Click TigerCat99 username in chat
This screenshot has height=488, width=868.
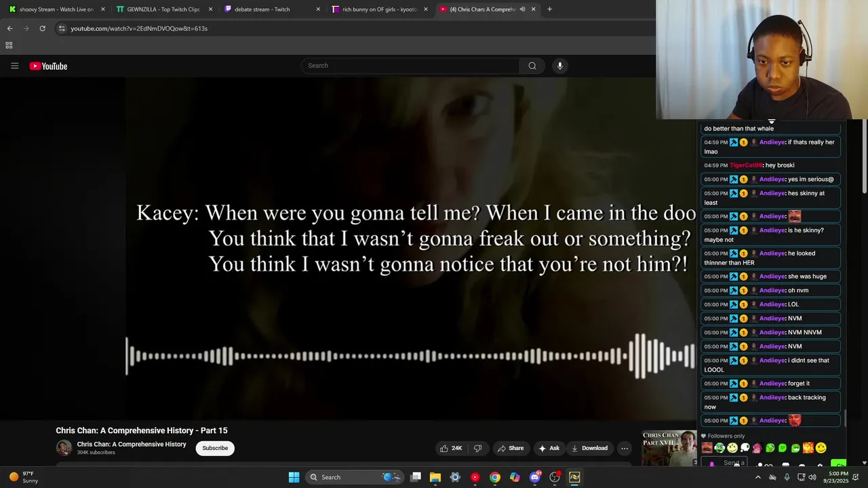pos(746,165)
